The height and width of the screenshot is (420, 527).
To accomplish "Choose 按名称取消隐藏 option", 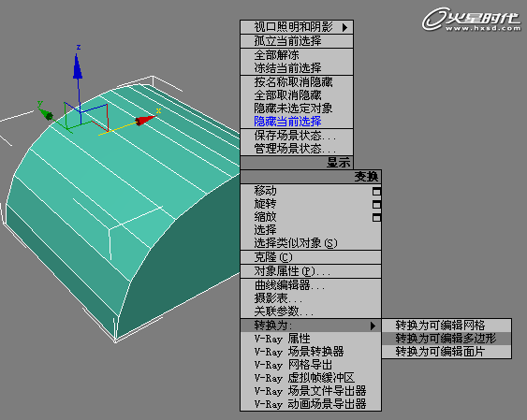I will coord(297,82).
